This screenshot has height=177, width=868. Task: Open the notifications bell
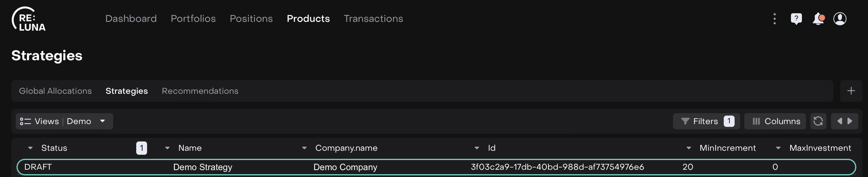point(818,19)
